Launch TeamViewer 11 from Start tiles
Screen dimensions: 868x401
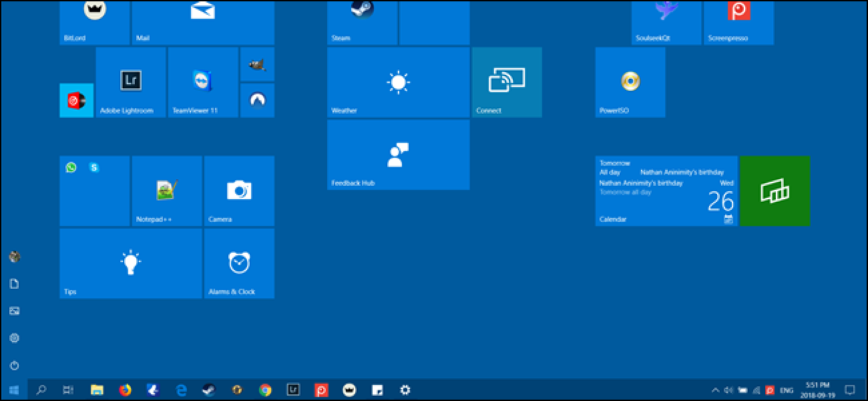click(x=203, y=82)
